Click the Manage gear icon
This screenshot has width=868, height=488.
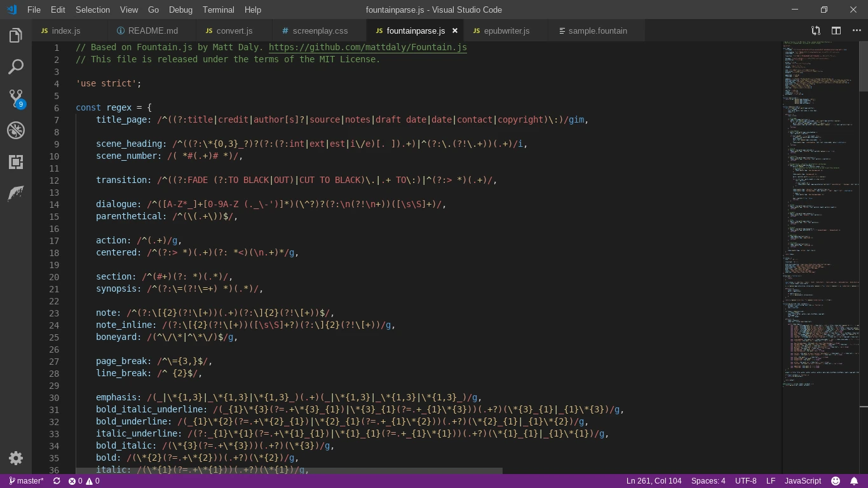16,458
